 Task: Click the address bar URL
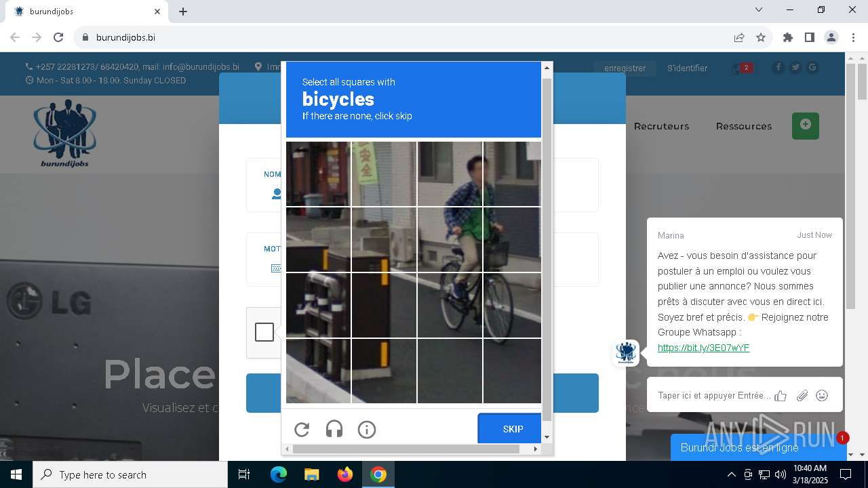click(x=125, y=37)
